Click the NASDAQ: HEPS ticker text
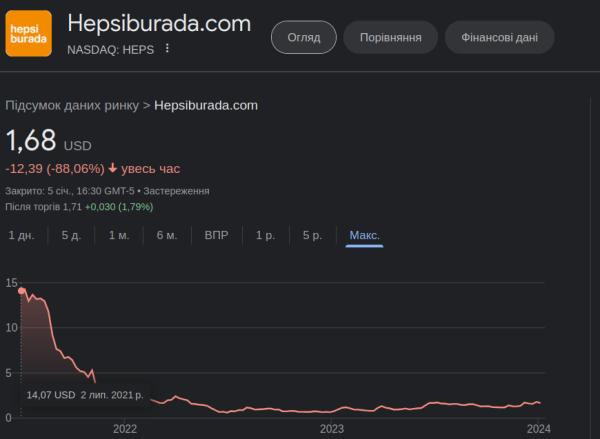The width and height of the screenshot is (600, 439). (x=111, y=50)
